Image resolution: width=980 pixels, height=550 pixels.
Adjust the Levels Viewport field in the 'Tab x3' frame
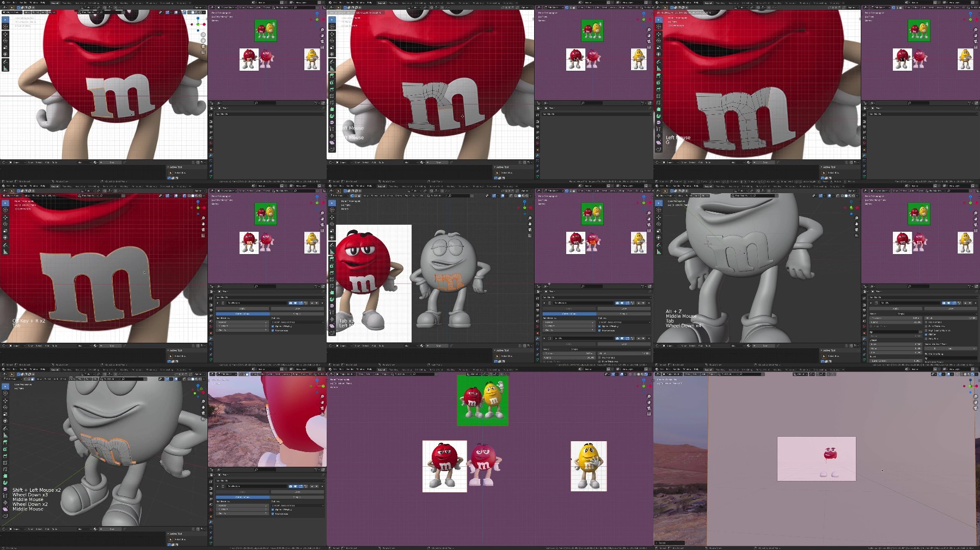click(x=569, y=326)
